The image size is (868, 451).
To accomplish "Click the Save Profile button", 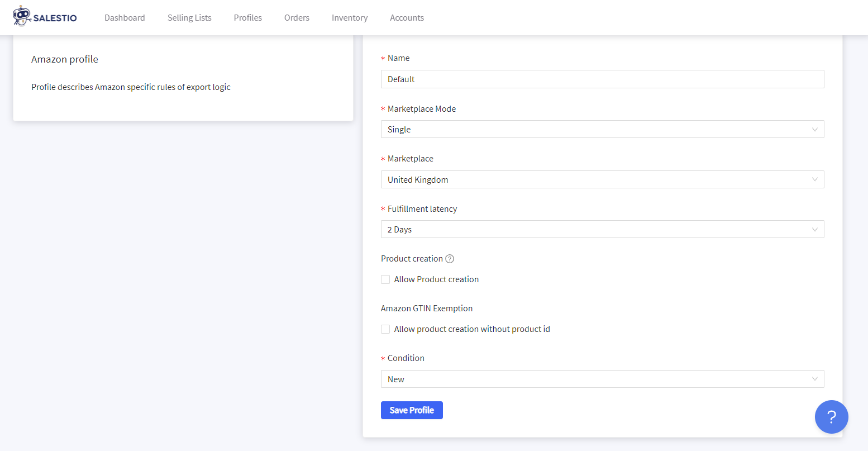I will click(412, 410).
